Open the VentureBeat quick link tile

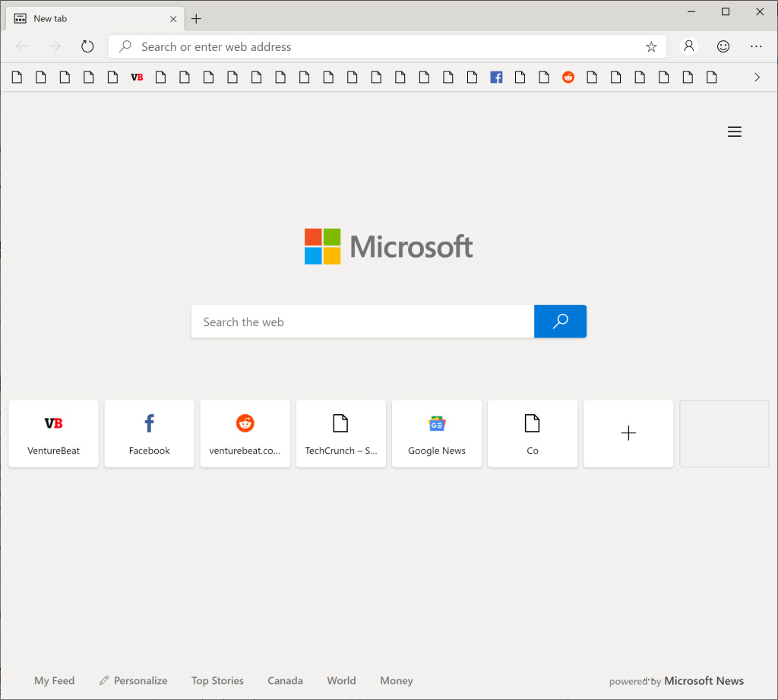coord(53,433)
